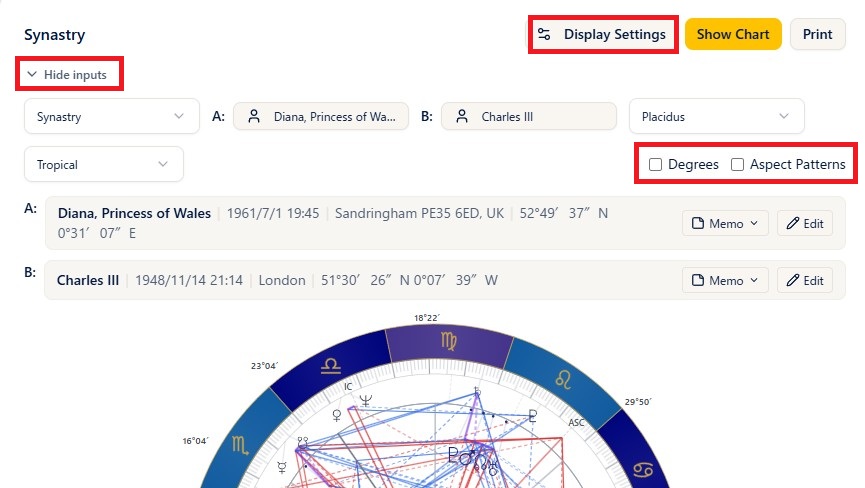Click the person icon in field A
Image resolution: width=865 pixels, height=488 pixels.
click(x=254, y=116)
